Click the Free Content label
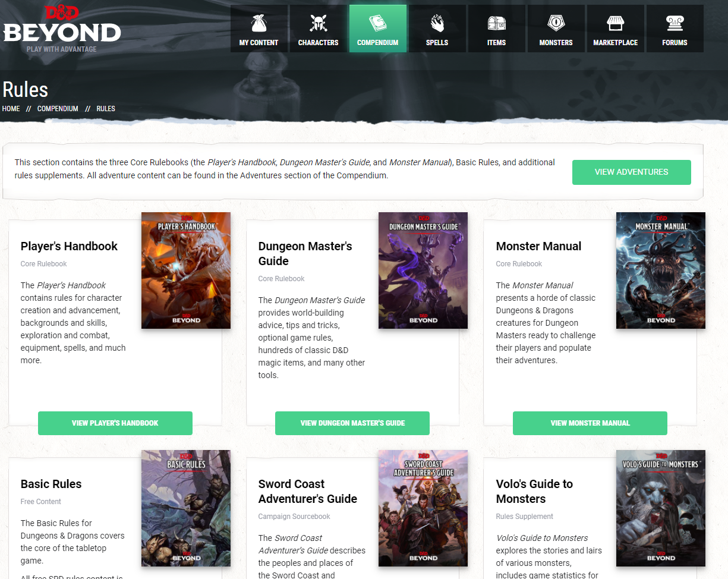Image resolution: width=728 pixels, height=579 pixels. click(41, 502)
